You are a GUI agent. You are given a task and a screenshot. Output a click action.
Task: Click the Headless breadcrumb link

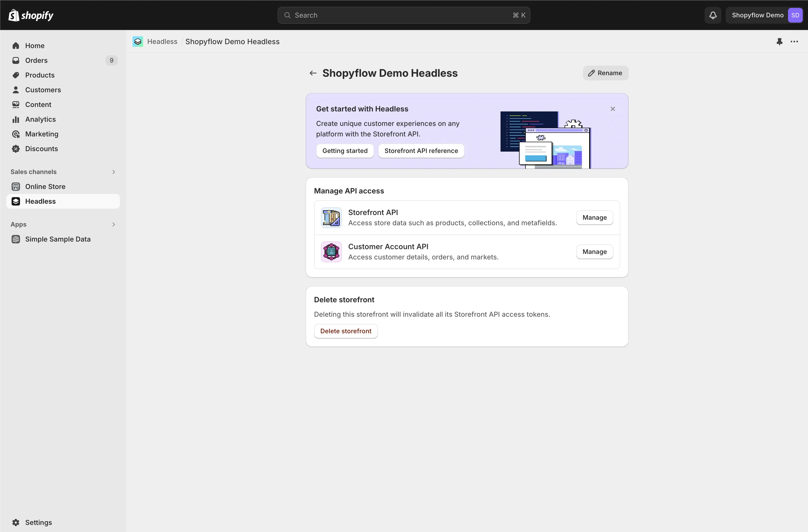coord(162,41)
